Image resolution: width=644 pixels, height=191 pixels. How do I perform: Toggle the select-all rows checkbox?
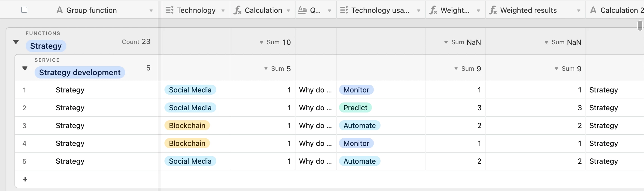coord(24,10)
